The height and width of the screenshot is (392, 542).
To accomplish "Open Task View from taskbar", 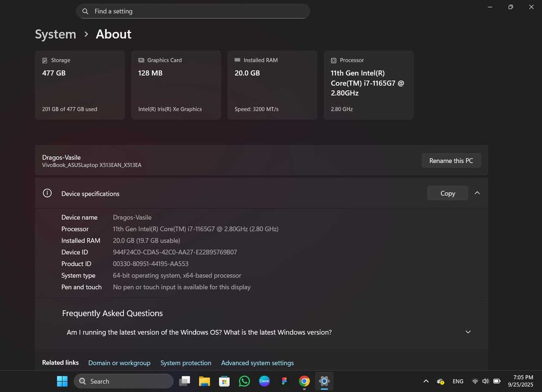I will coord(184,381).
